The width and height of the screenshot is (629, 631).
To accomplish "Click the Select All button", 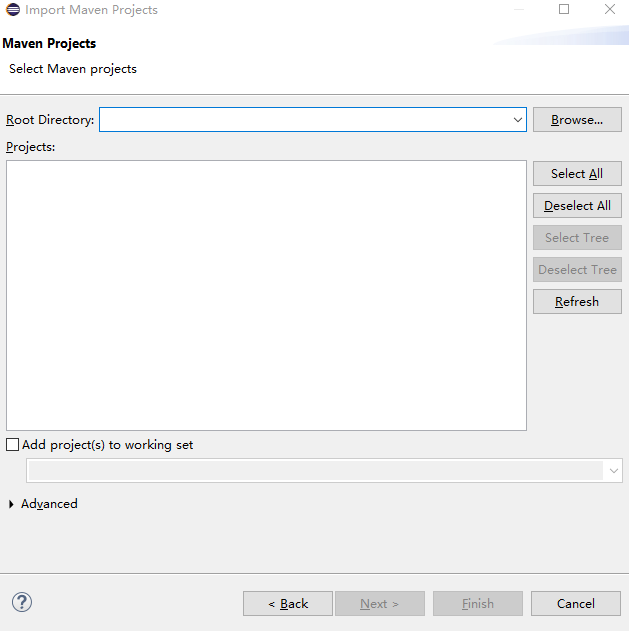I will (x=577, y=173).
